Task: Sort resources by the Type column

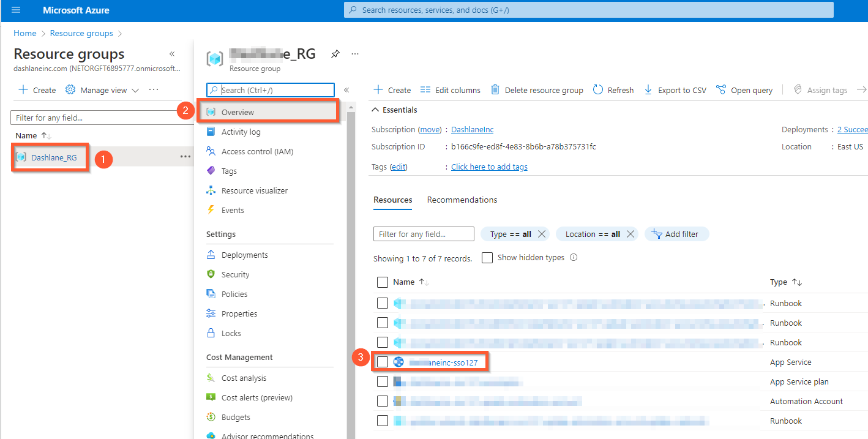Action: coord(786,282)
